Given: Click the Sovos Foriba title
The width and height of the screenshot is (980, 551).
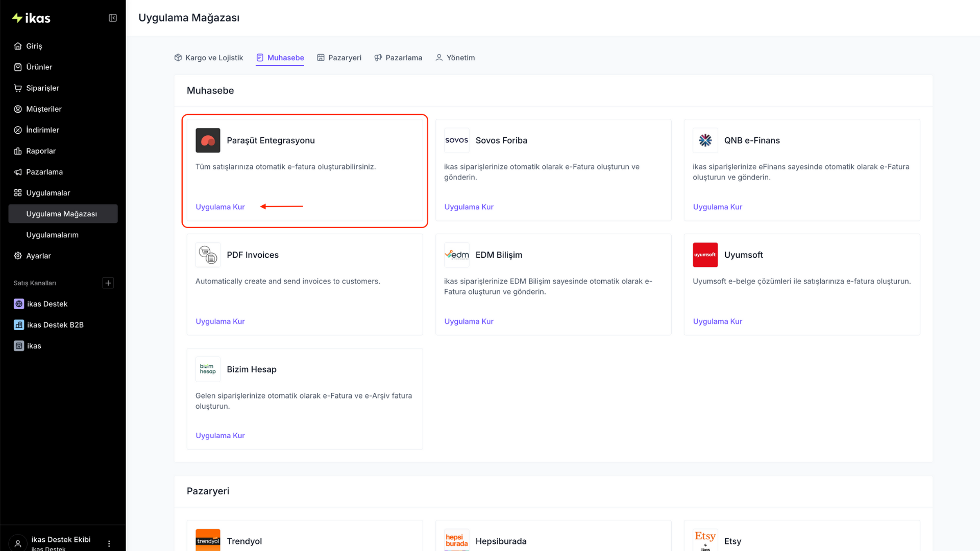Looking at the screenshot, I should click(x=501, y=140).
